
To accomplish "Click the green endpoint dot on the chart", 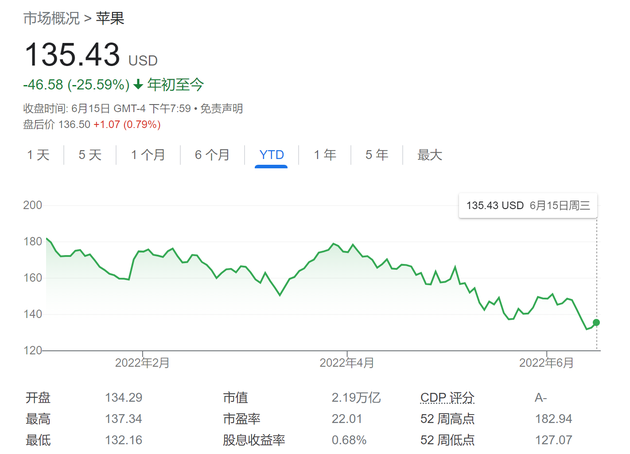I will [x=596, y=322].
